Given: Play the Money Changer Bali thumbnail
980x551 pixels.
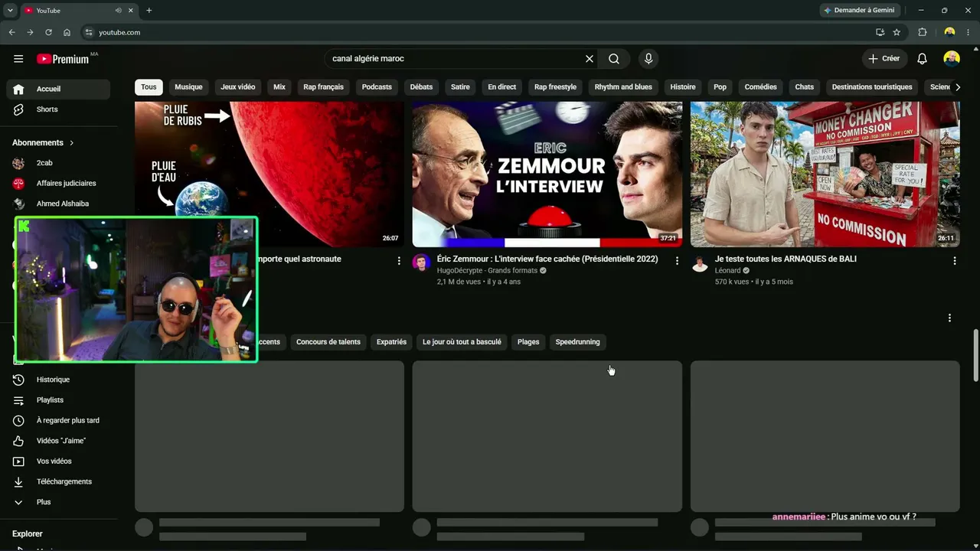Looking at the screenshot, I should pos(825,174).
